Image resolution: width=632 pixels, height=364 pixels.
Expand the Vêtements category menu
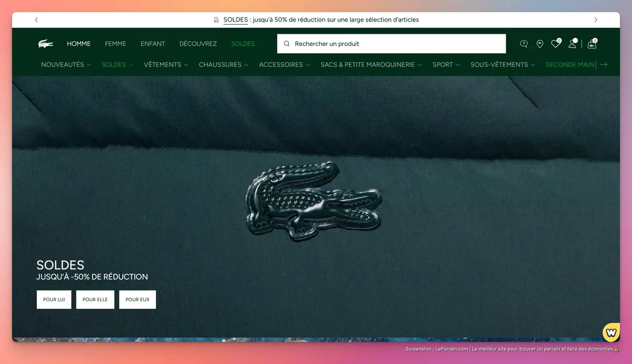pyautogui.click(x=166, y=64)
